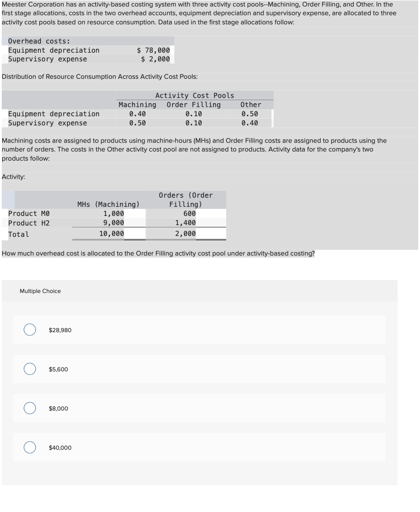Viewport: 420px width, 512px height.
Task: Click the Machining column header
Action: [137, 104]
